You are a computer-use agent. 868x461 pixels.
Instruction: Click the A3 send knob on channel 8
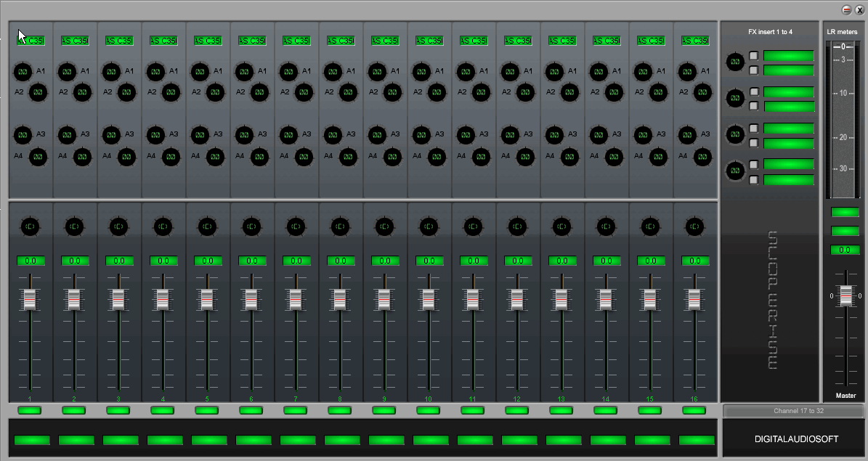coord(333,134)
